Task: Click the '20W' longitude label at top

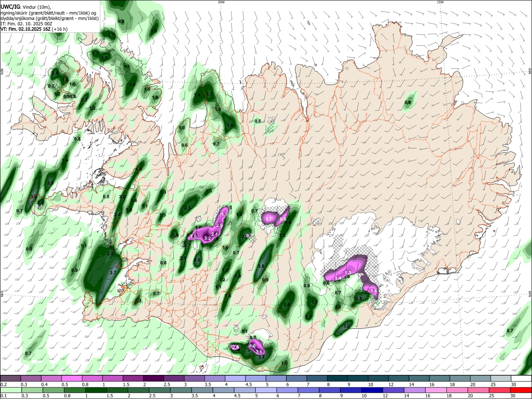Action: (x=221, y=2)
